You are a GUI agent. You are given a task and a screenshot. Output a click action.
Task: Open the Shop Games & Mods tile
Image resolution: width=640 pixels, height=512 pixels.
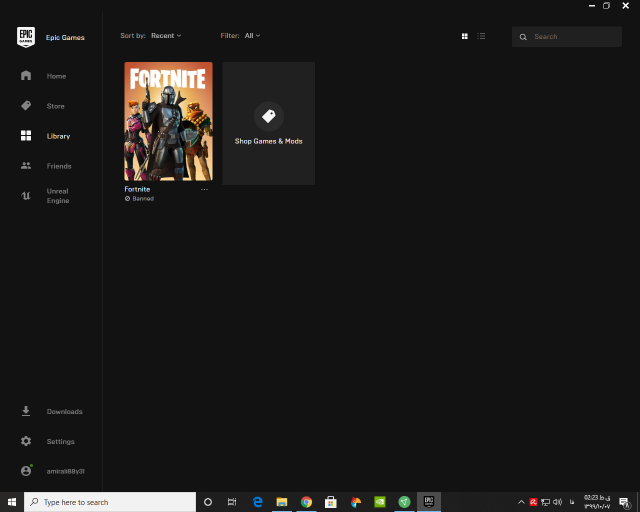tap(269, 123)
